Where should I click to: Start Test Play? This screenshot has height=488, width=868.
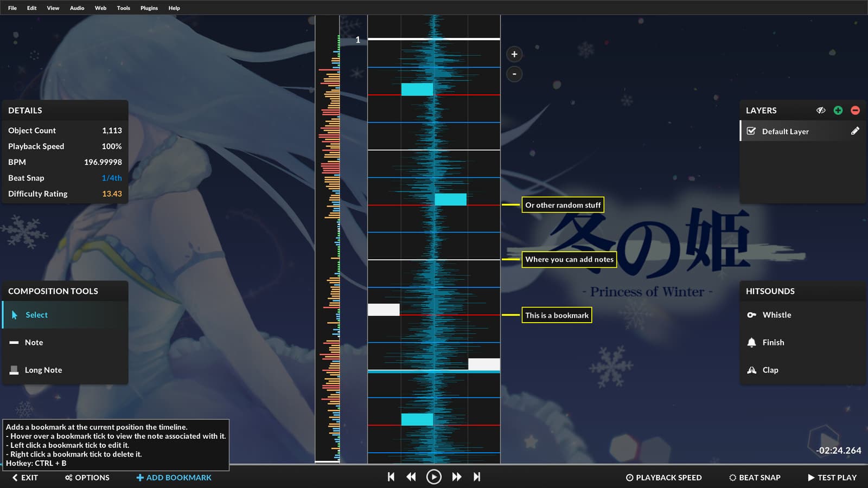(x=832, y=478)
